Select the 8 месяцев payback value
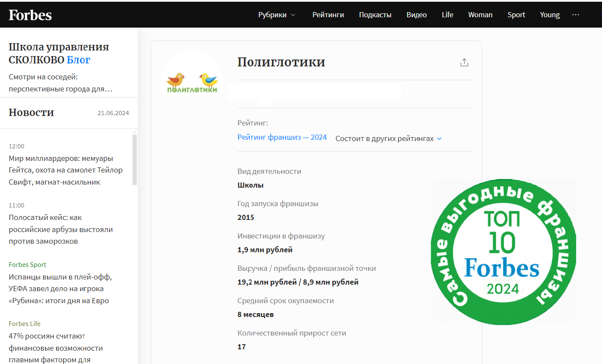 click(255, 314)
